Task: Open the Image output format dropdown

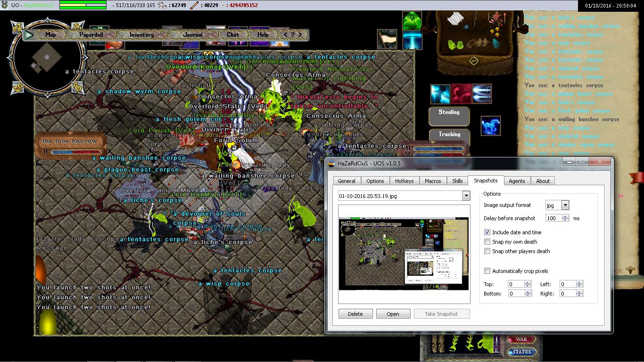Action: coord(565,205)
